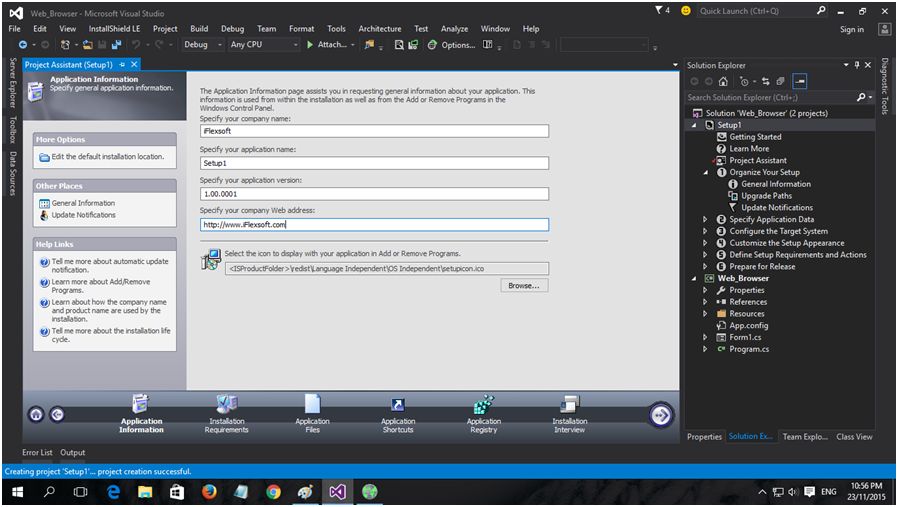Open the Installation Interview step icon
Viewport: 898px width, 507px height.
point(570,405)
